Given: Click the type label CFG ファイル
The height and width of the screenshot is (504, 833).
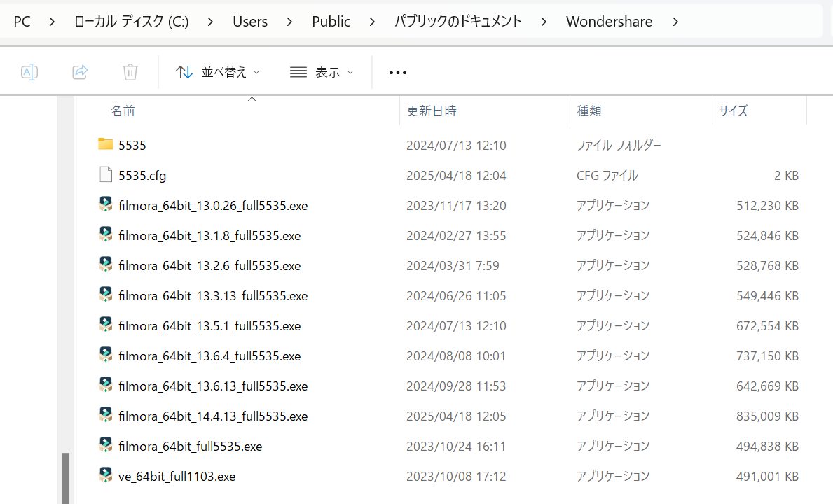Looking at the screenshot, I should pyautogui.click(x=607, y=176).
